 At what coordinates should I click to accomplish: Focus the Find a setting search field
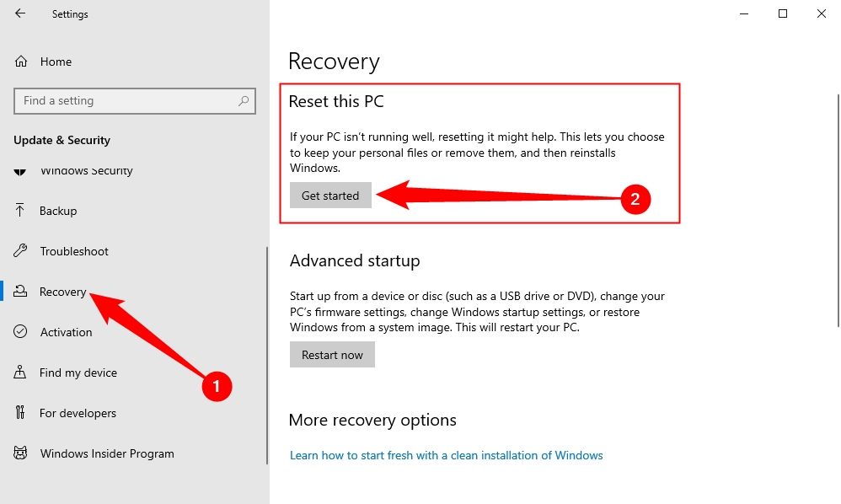point(126,101)
